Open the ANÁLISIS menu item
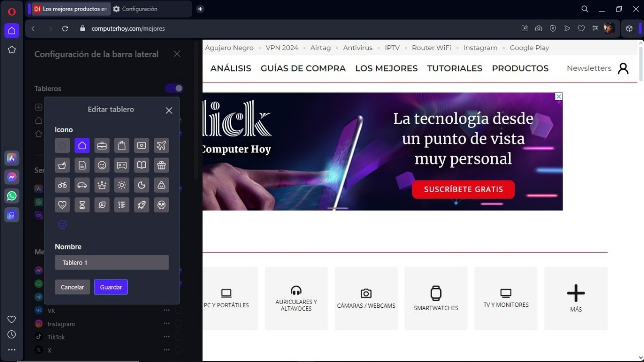Image resolution: width=644 pixels, height=362 pixels. 230,68
